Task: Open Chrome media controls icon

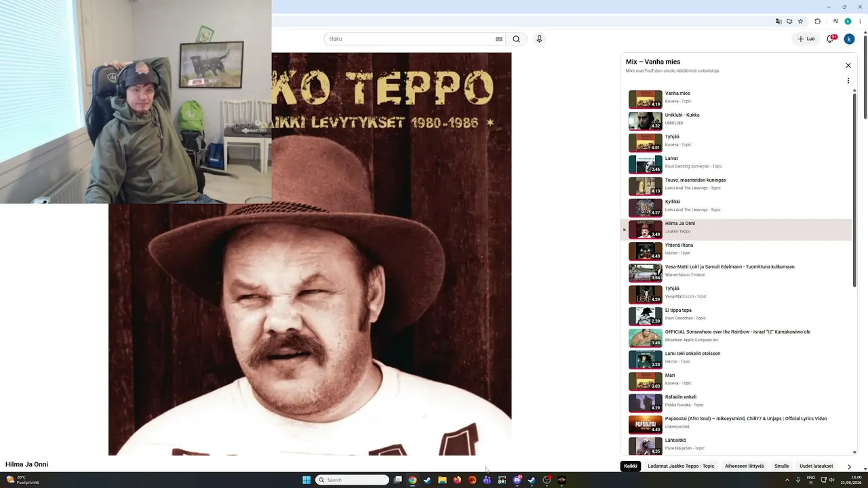Action: (x=835, y=22)
